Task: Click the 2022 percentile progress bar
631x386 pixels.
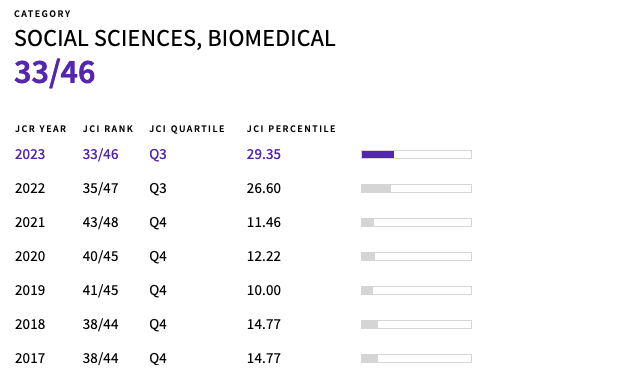Action: pos(417,188)
